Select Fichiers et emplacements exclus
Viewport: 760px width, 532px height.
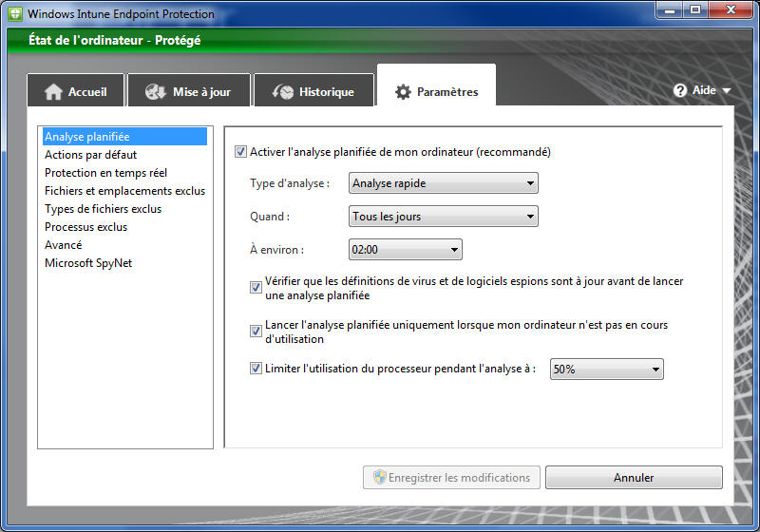(x=124, y=191)
